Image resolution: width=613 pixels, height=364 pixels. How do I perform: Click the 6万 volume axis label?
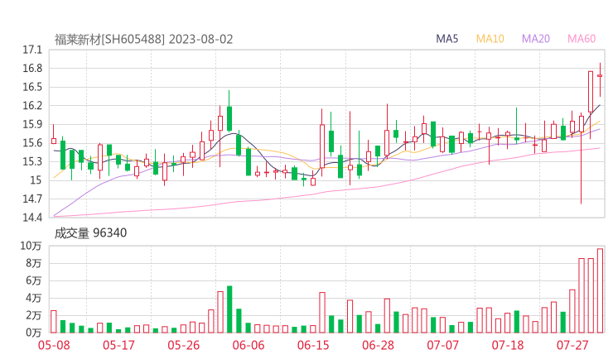[x=34, y=280]
